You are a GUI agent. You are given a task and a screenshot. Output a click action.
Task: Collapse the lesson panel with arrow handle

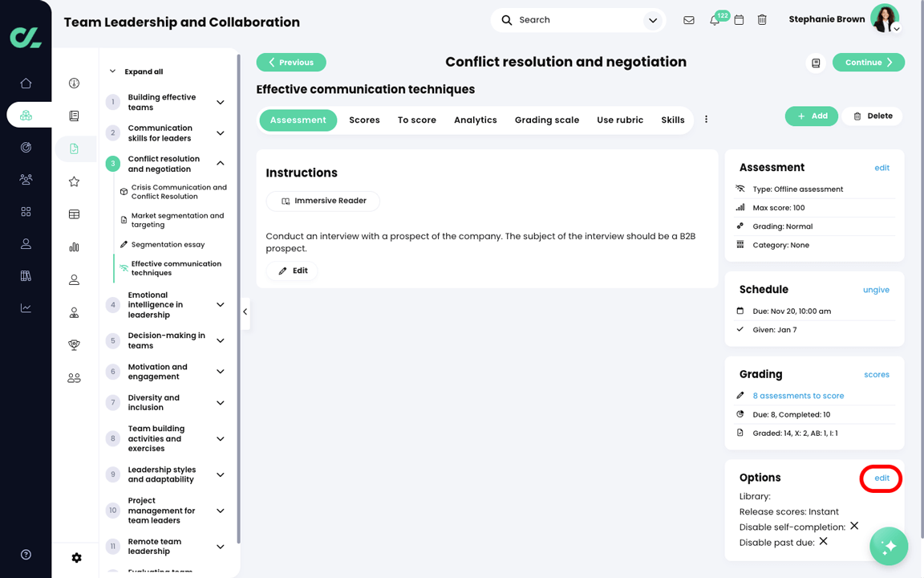coord(245,311)
